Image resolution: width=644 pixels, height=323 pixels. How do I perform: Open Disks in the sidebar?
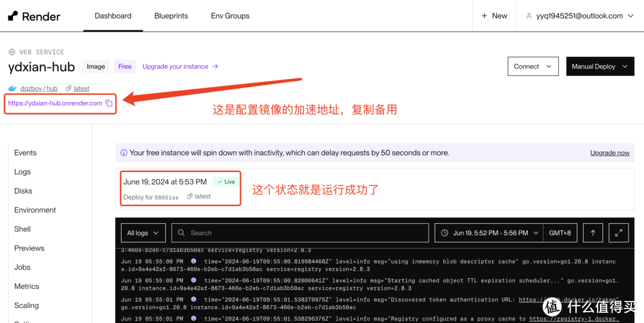click(x=23, y=191)
